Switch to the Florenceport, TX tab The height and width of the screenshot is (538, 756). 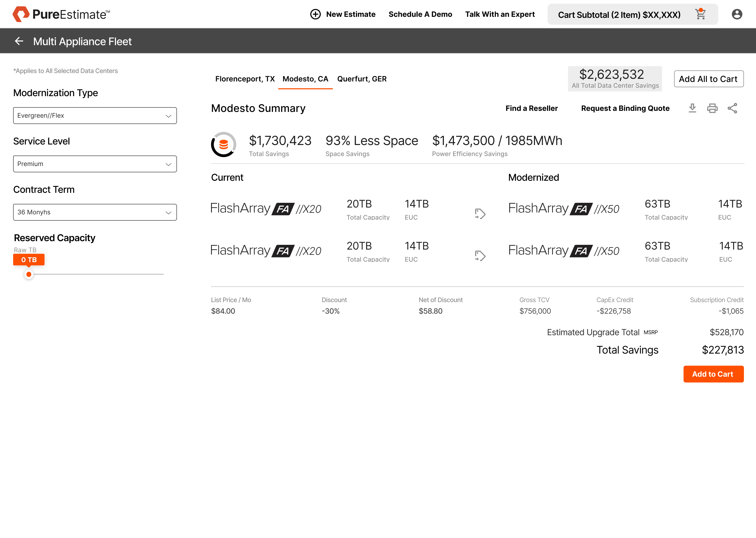click(245, 79)
